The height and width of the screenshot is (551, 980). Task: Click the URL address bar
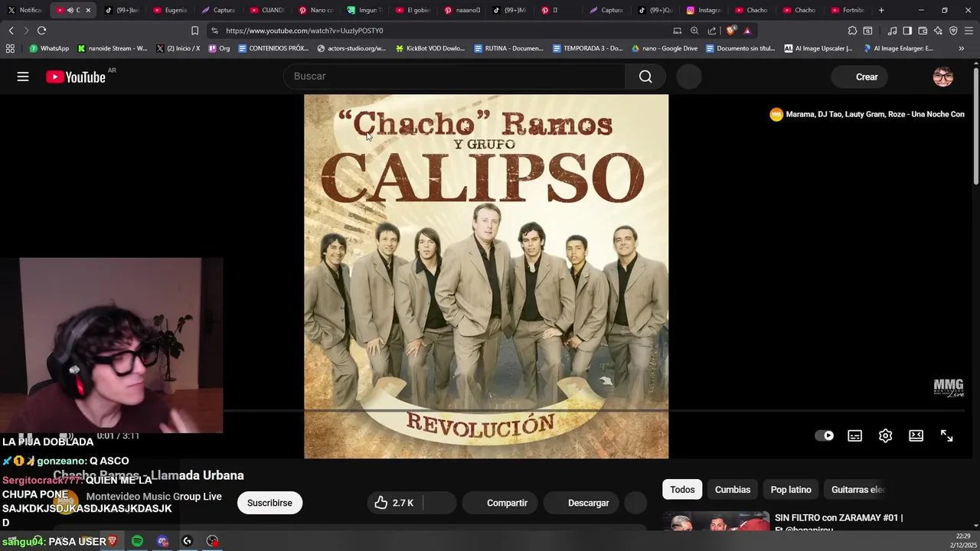click(444, 31)
